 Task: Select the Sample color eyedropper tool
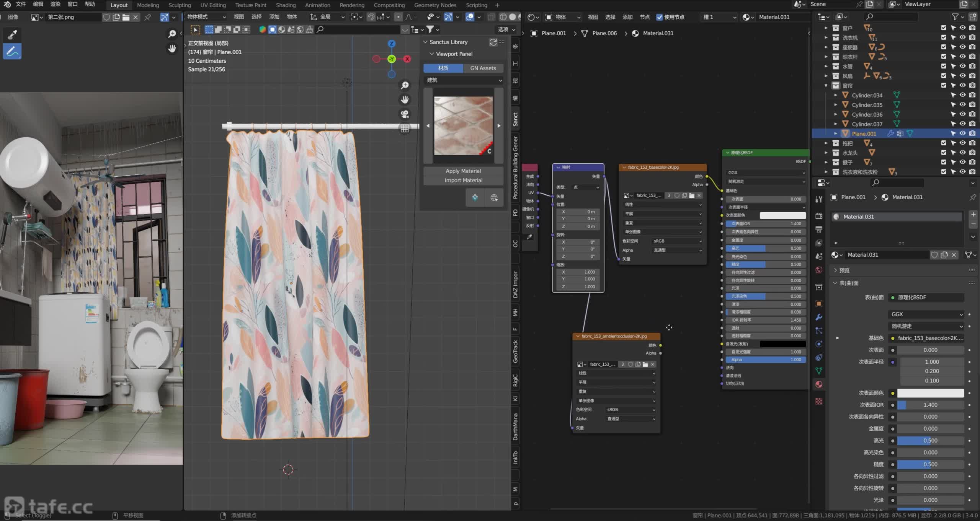[12, 35]
